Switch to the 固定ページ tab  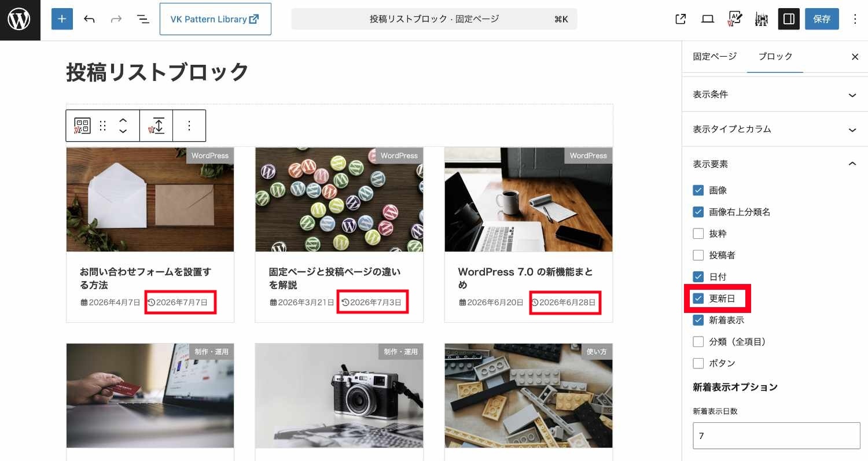[x=715, y=57]
